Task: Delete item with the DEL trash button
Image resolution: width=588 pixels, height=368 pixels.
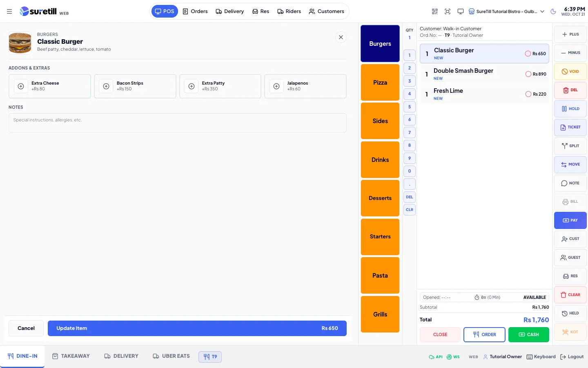Action: coord(570,90)
